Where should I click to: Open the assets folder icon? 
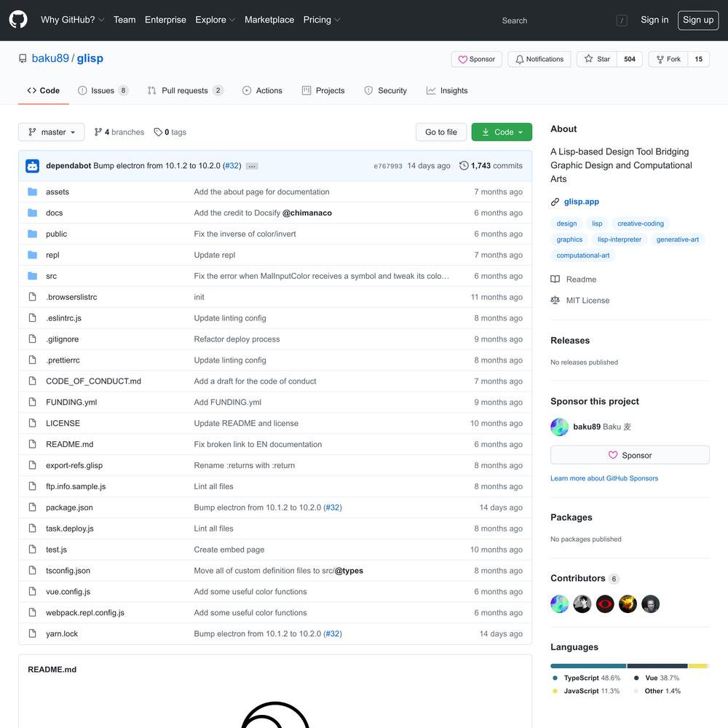(x=33, y=191)
